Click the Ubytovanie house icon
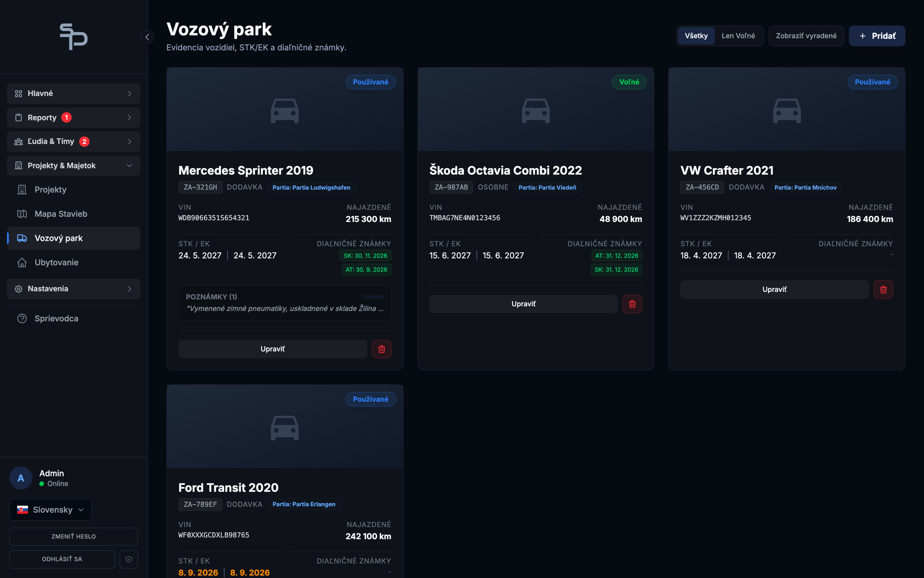The image size is (924, 578). [22, 263]
